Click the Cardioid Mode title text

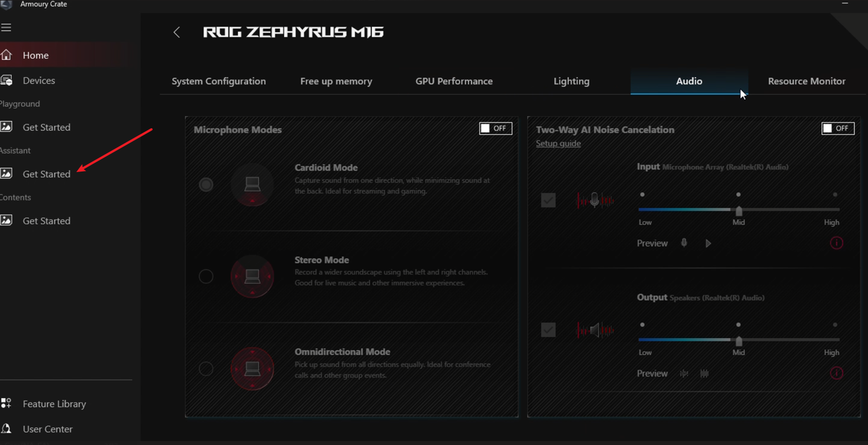point(326,168)
